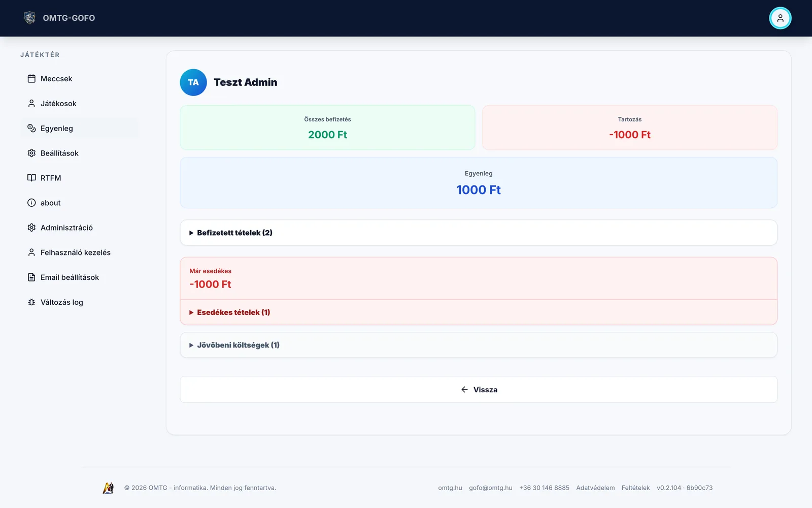
Task: Click the info icon beside about
Action: pos(31,203)
